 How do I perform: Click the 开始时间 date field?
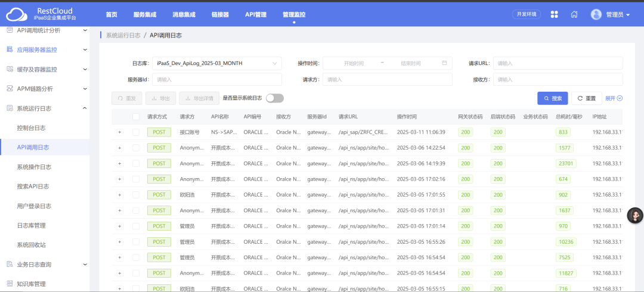click(x=354, y=63)
